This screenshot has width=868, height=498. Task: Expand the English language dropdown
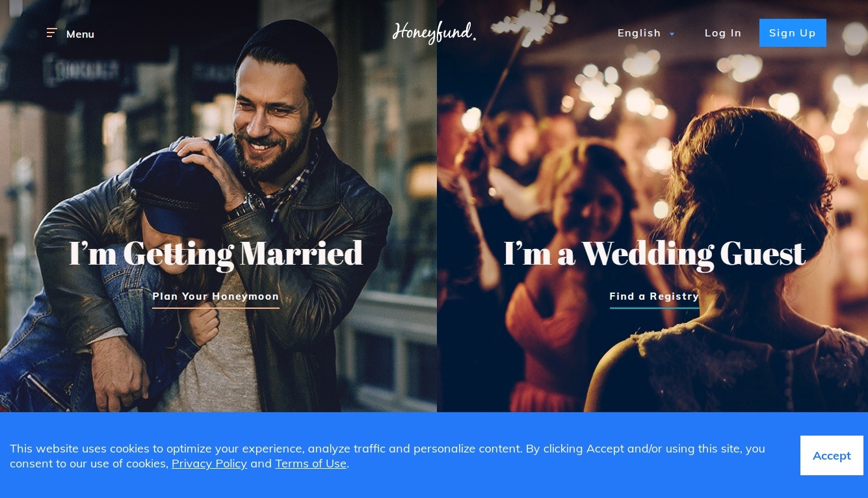coord(646,33)
